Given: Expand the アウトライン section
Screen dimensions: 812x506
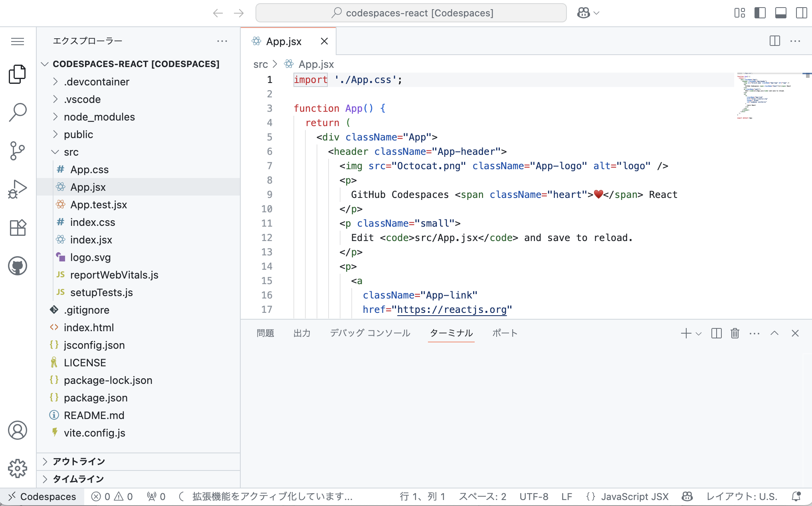Looking at the screenshot, I should [138, 461].
